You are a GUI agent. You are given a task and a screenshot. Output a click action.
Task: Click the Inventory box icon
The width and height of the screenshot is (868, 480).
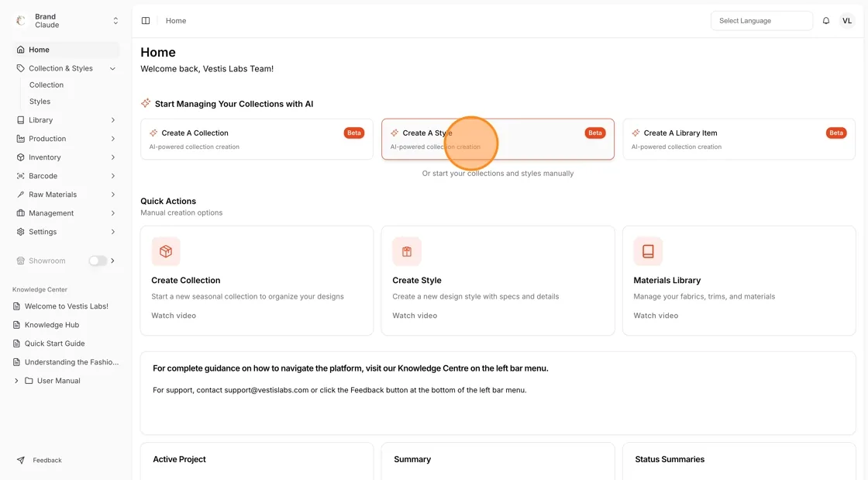[x=20, y=157]
